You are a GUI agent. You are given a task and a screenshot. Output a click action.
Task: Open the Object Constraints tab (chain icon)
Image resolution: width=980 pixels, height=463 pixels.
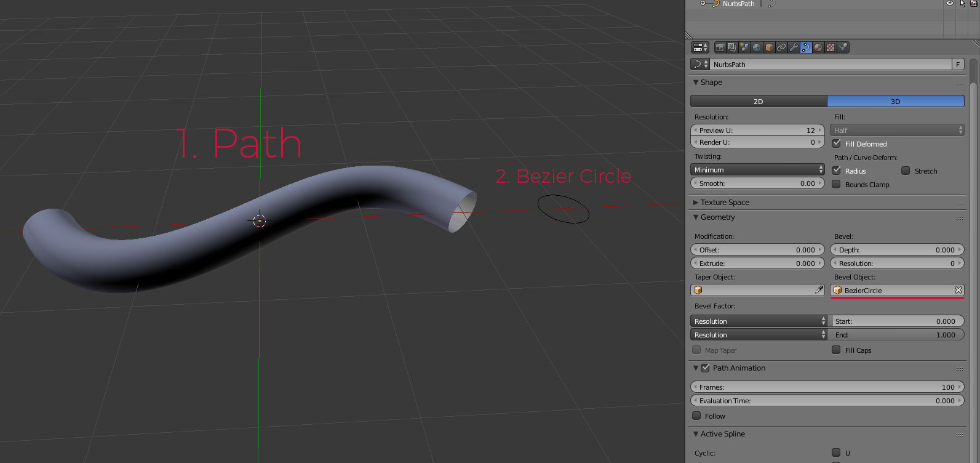coord(781,47)
